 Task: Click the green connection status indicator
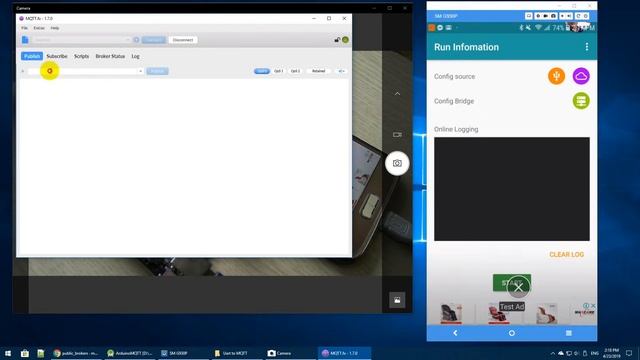click(x=345, y=40)
